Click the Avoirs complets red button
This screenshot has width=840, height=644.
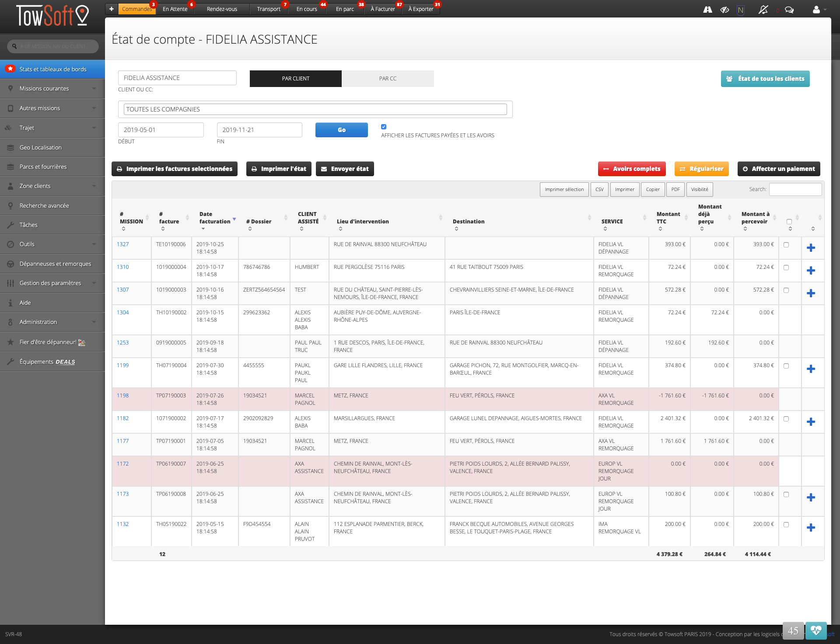[632, 169]
